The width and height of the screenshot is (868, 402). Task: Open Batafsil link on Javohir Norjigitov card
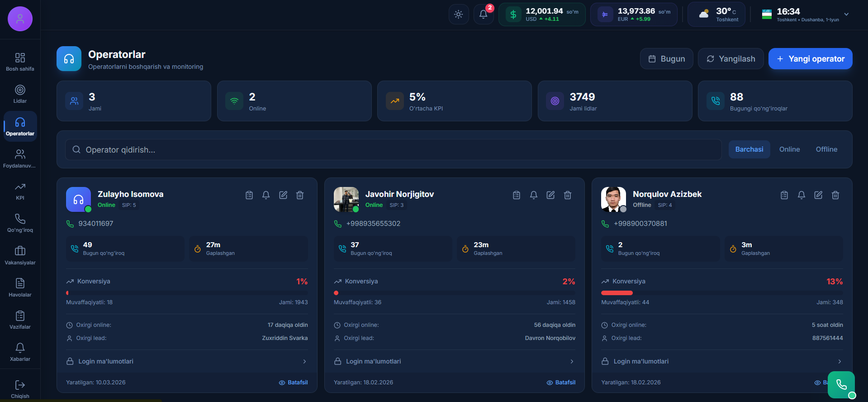click(561, 383)
